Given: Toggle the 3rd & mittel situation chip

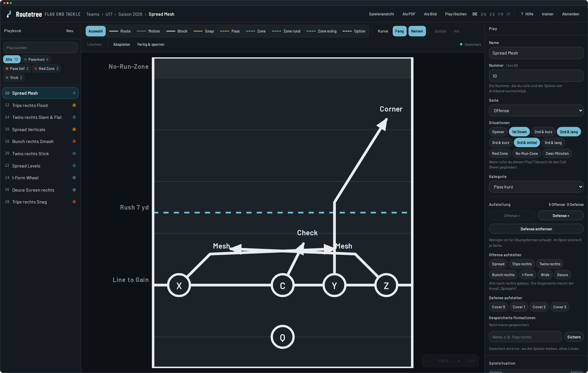Looking at the screenshot, I should (x=527, y=143).
